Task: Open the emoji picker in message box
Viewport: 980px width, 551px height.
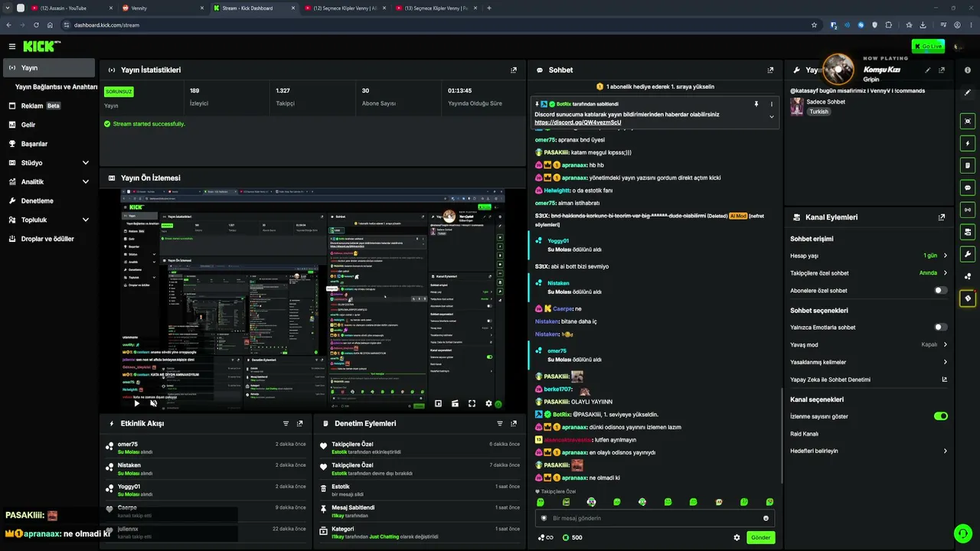Action: point(766,518)
